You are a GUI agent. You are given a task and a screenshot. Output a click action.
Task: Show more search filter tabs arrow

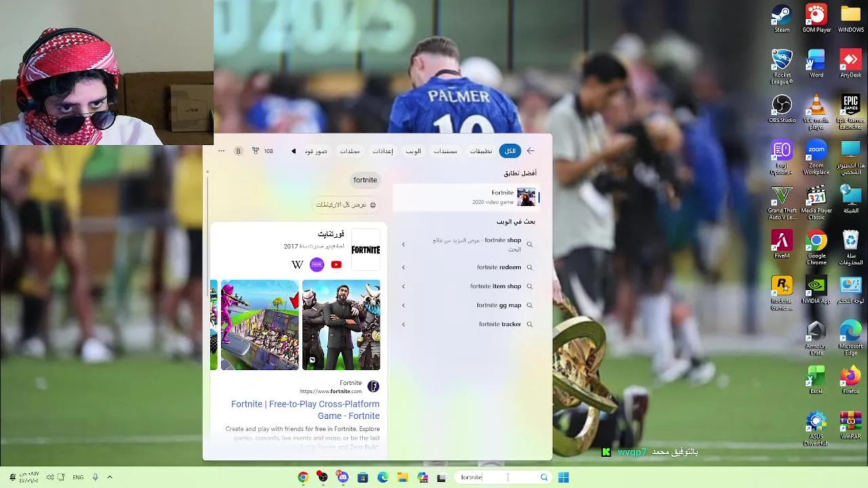pyautogui.click(x=294, y=151)
